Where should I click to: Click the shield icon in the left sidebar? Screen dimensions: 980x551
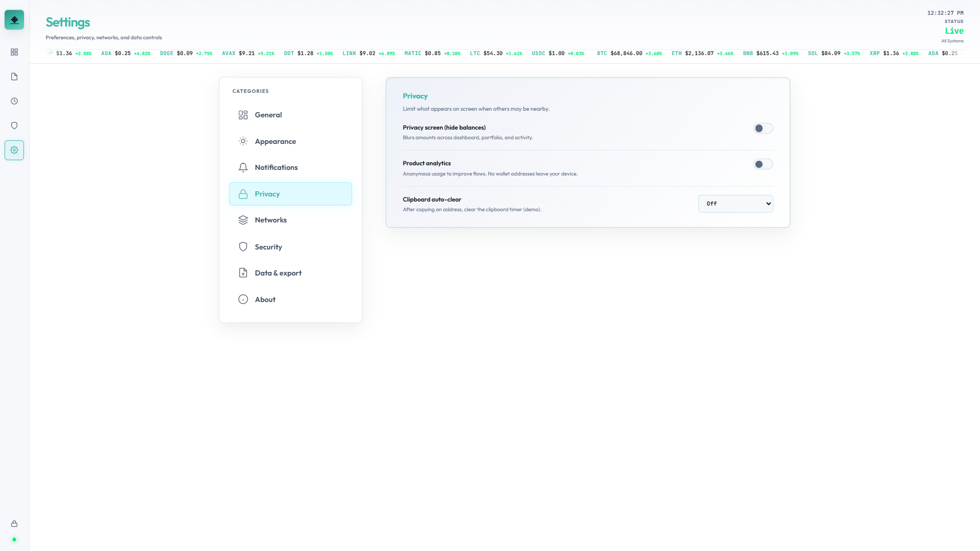[14, 126]
